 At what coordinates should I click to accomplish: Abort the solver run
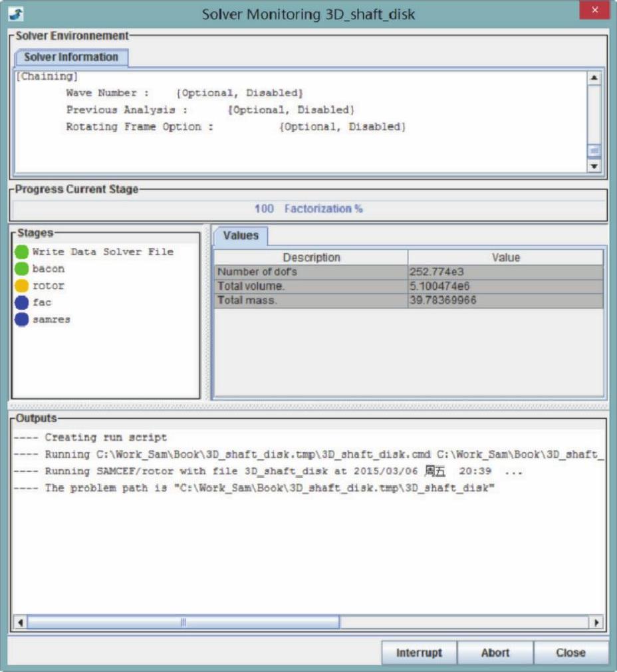(495, 653)
